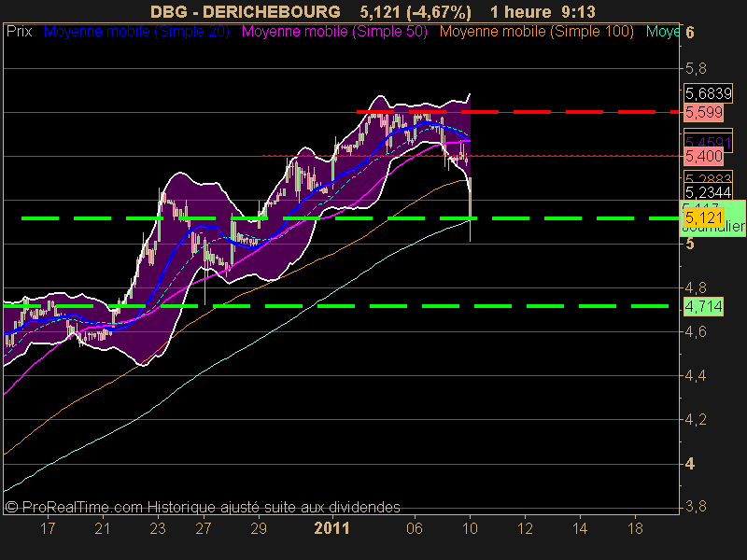Viewport: 747px width, 560px height.
Task: Select Moyenne mobile (Simple 100) legend
Action: click(536, 32)
